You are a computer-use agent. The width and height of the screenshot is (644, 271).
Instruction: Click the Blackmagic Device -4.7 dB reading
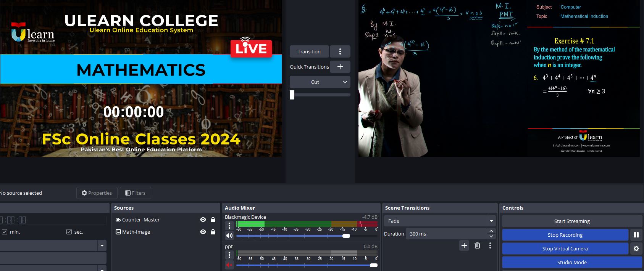click(x=370, y=217)
